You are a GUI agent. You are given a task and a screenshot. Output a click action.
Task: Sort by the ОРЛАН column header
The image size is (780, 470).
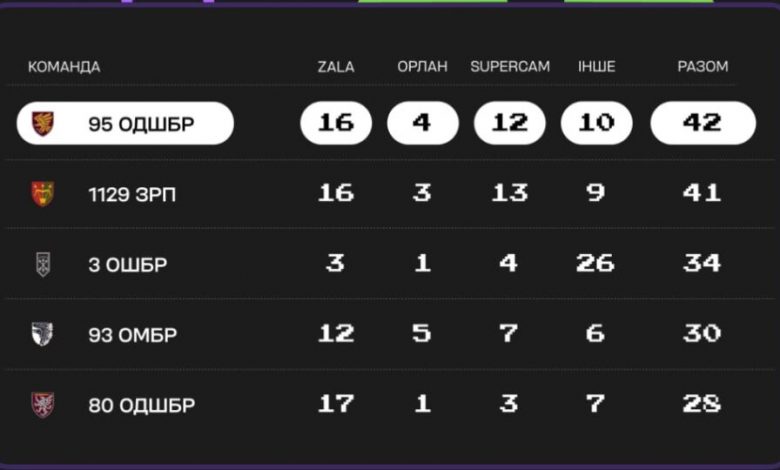pyautogui.click(x=422, y=67)
